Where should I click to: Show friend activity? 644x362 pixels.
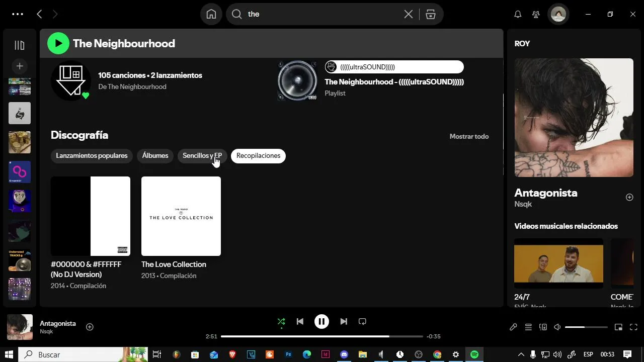tap(536, 14)
